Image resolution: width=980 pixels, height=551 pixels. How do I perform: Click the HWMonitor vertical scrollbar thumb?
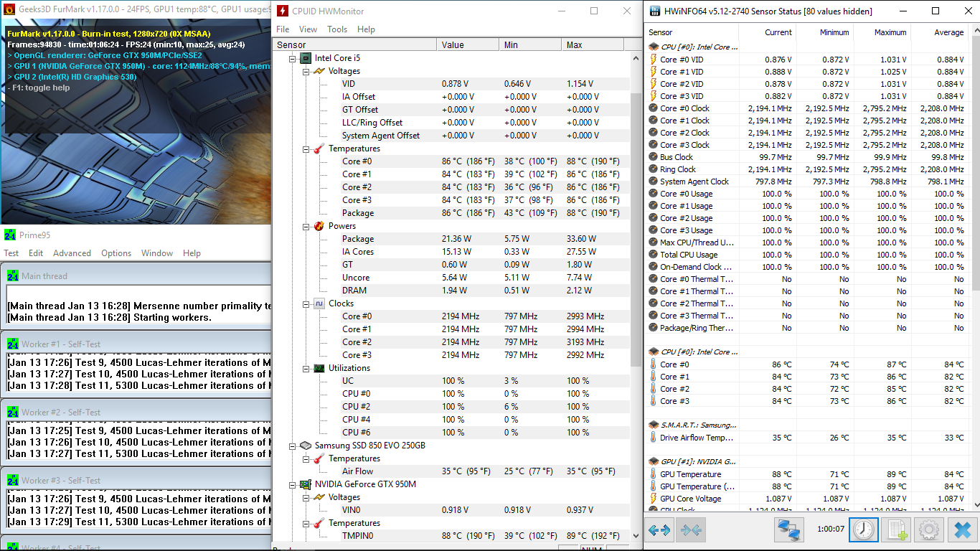point(636,230)
